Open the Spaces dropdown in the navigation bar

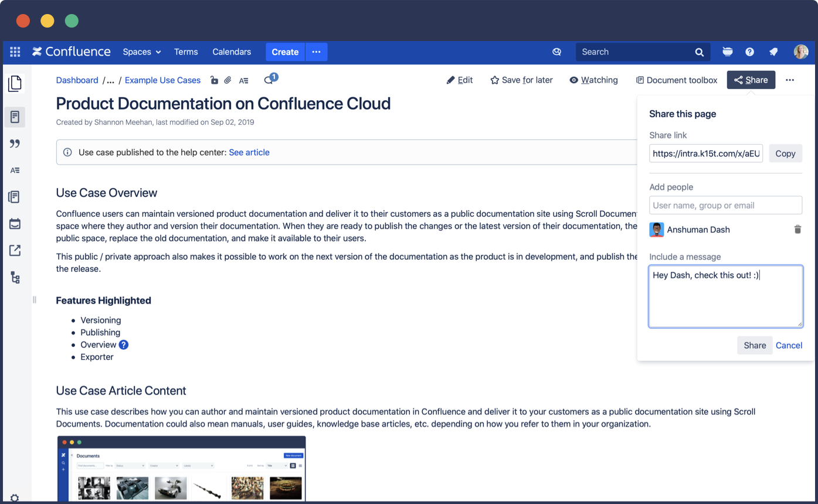click(141, 52)
